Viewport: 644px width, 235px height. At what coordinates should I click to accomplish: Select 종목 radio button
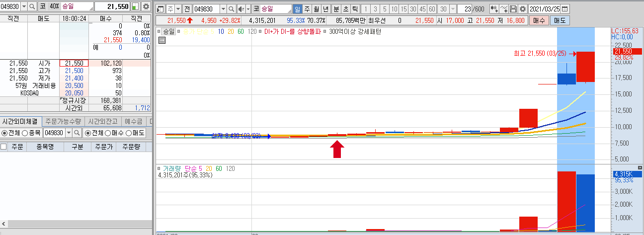point(26,133)
